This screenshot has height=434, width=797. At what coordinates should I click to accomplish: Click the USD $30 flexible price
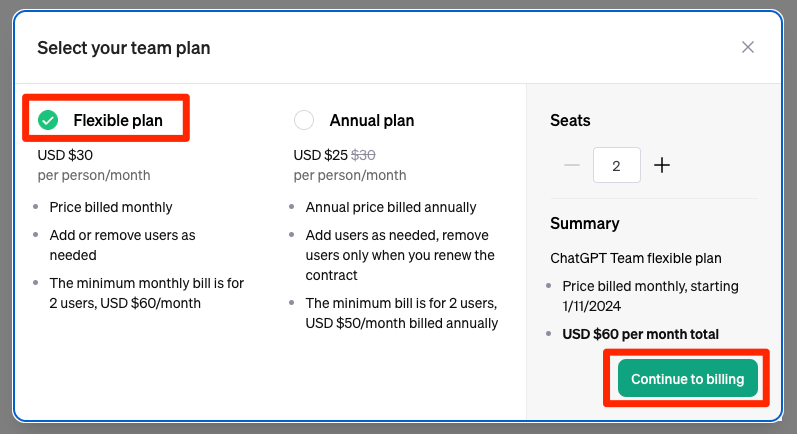65,155
